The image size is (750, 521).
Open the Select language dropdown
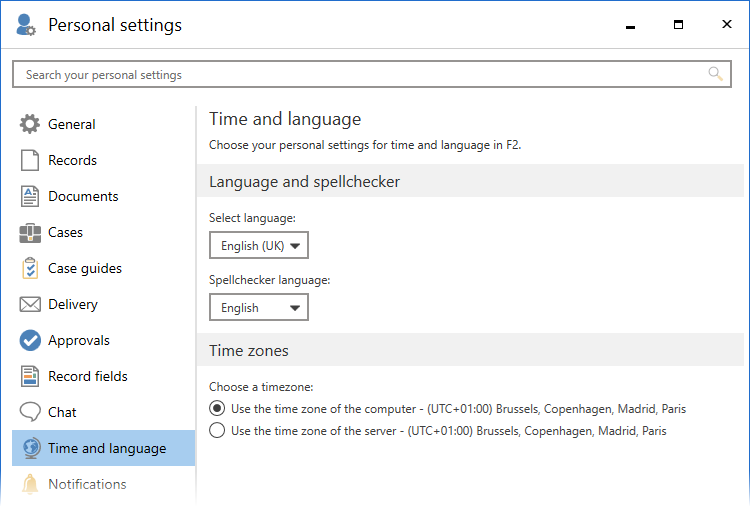pos(259,246)
